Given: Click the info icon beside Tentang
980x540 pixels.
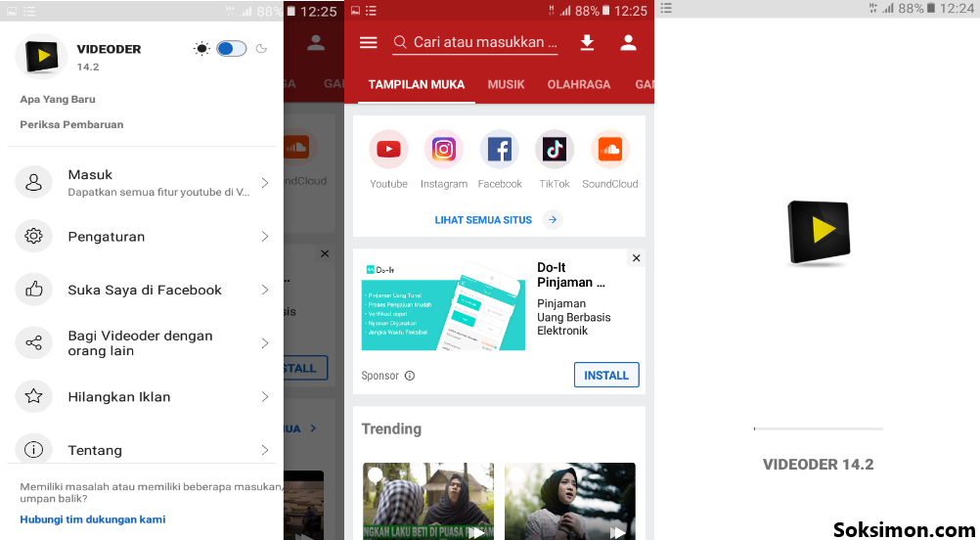Looking at the screenshot, I should (x=34, y=449).
